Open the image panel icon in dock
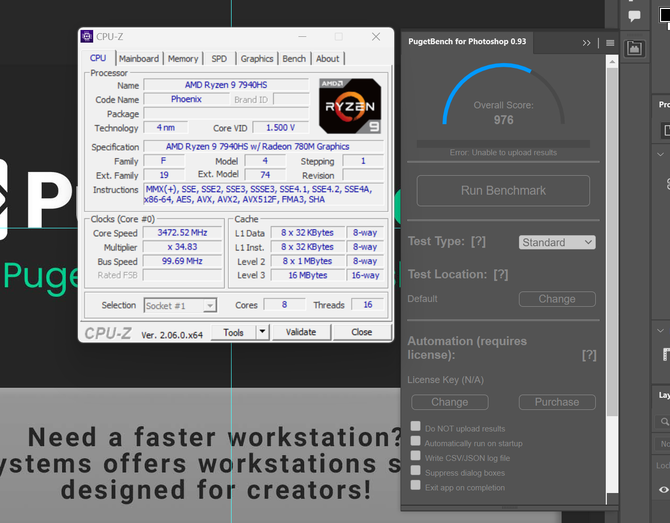Viewport: 670px width, 523px height. coord(635,48)
